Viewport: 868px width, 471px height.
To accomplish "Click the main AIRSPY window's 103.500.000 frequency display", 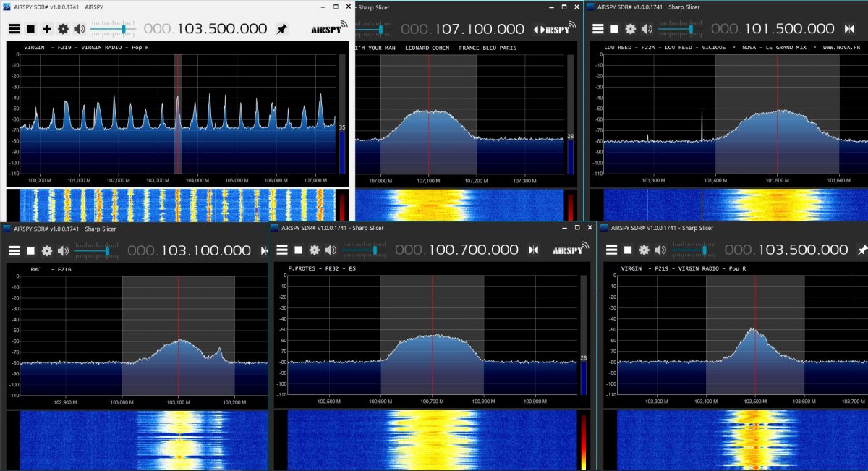I will click(205, 29).
